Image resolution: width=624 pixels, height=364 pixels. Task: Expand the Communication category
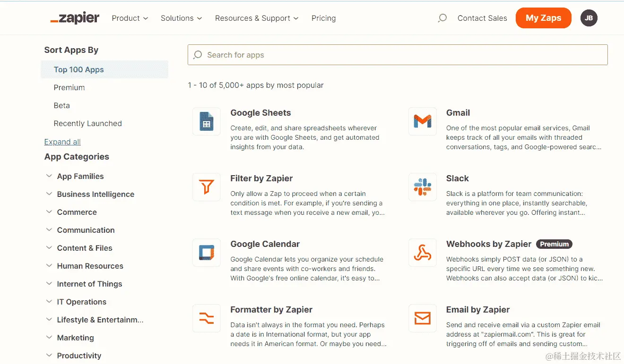(x=80, y=230)
